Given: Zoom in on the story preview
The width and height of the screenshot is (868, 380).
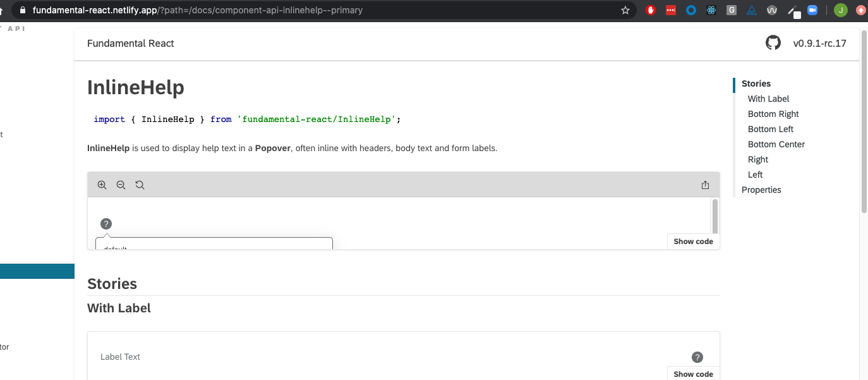Looking at the screenshot, I should [x=102, y=185].
